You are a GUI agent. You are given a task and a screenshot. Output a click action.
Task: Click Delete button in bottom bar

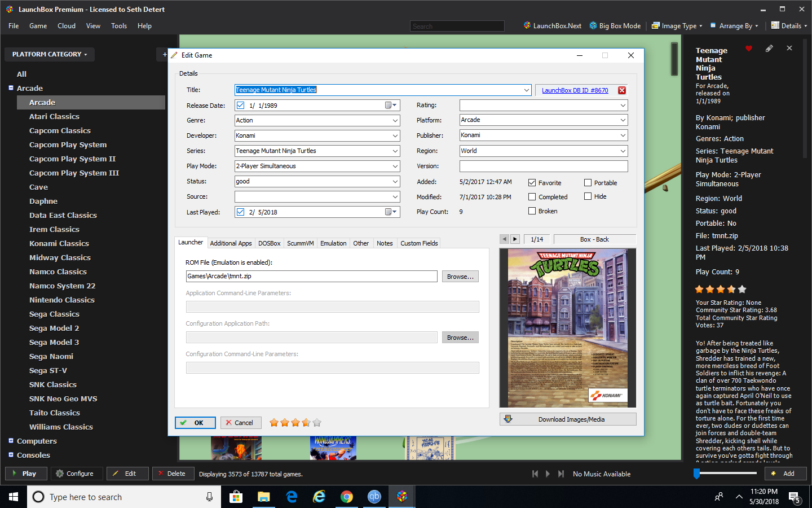(x=173, y=474)
